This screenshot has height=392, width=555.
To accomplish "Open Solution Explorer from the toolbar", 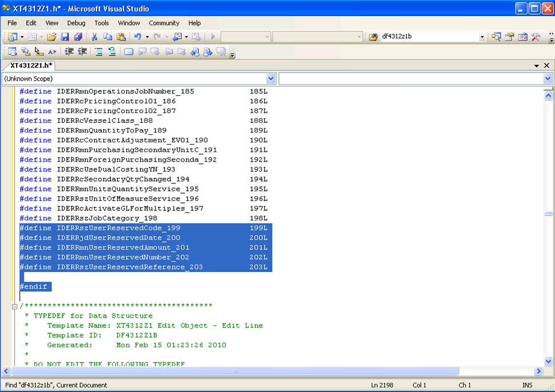I will (496, 37).
